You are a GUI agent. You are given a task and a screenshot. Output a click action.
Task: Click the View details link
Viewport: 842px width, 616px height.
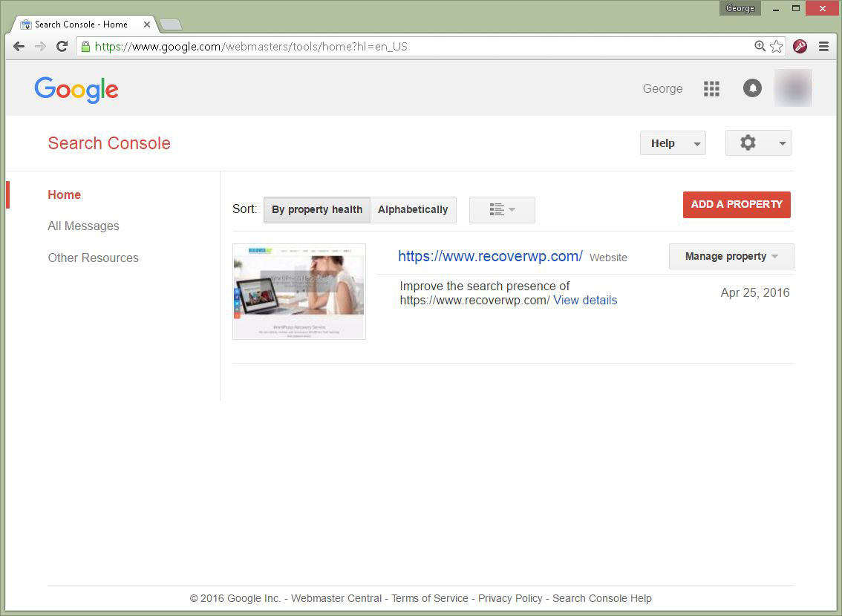pyautogui.click(x=585, y=301)
